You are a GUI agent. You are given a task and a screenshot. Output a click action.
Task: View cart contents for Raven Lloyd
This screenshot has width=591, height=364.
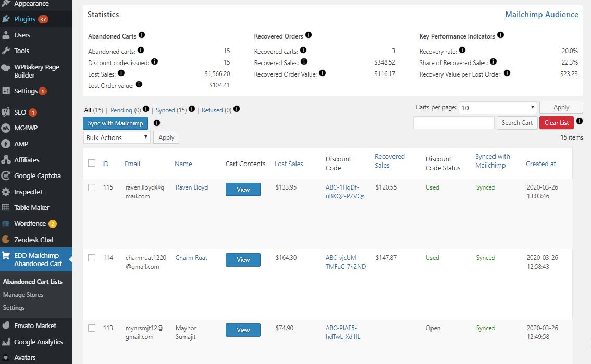[x=243, y=190]
